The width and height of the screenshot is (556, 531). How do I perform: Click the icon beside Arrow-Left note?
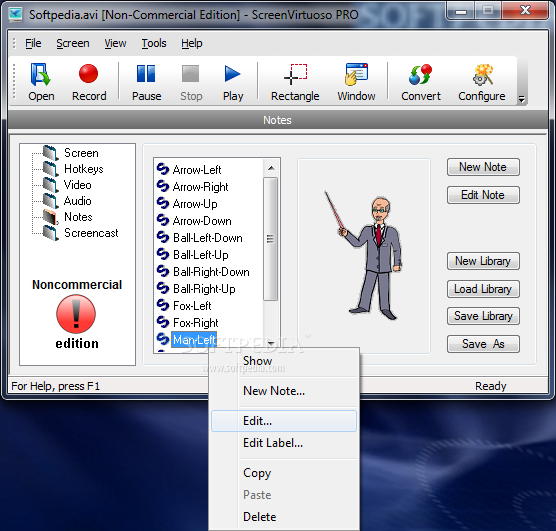pyautogui.click(x=163, y=169)
